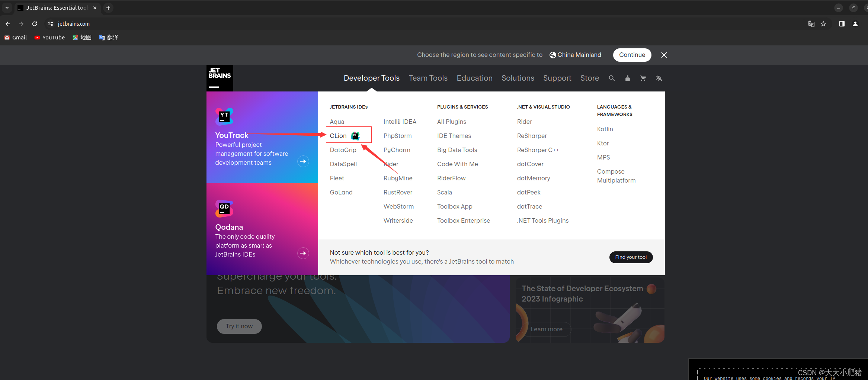
Task: Click the Continue button
Action: click(x=632, y=55)
